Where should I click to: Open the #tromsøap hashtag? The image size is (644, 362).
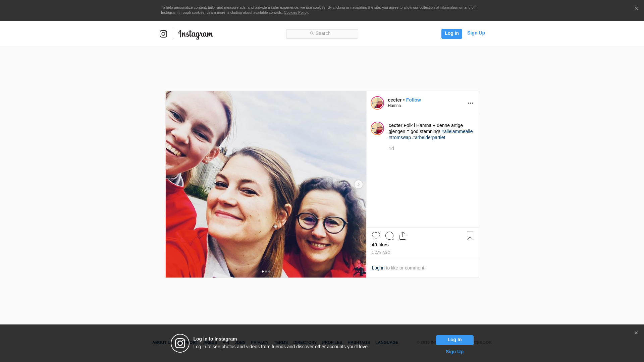399,137
